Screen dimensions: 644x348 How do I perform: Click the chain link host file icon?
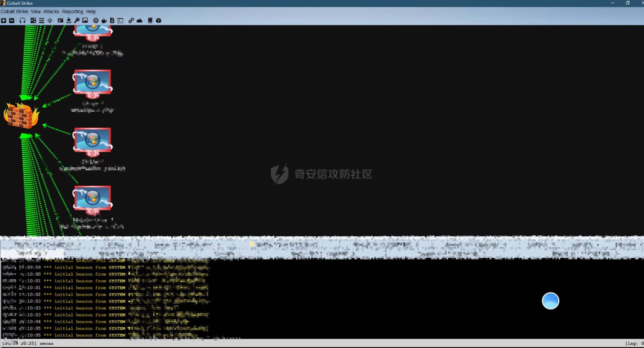[x=131, y=20]
